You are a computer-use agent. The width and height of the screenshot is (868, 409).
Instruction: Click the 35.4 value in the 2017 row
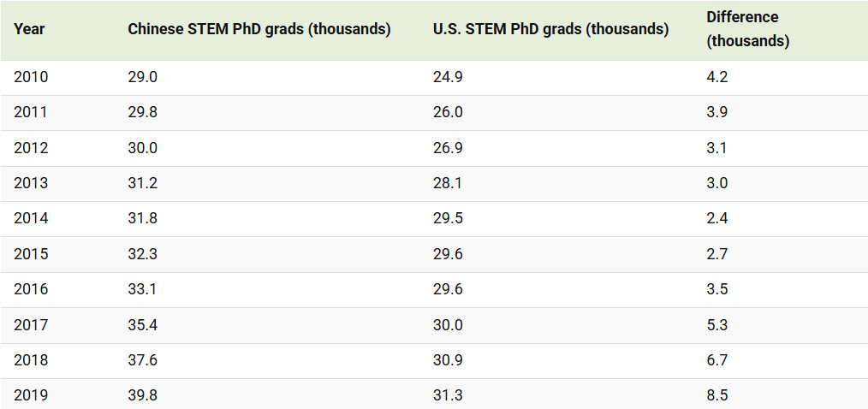pyautogui.click(x=143, y=324)
